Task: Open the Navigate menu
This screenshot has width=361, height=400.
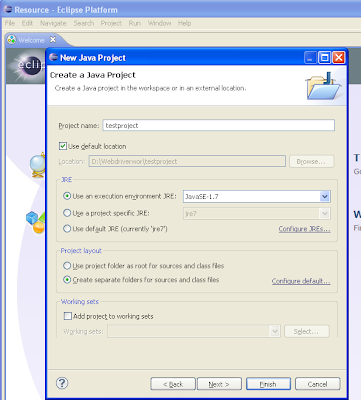Action: click(53, 23)
